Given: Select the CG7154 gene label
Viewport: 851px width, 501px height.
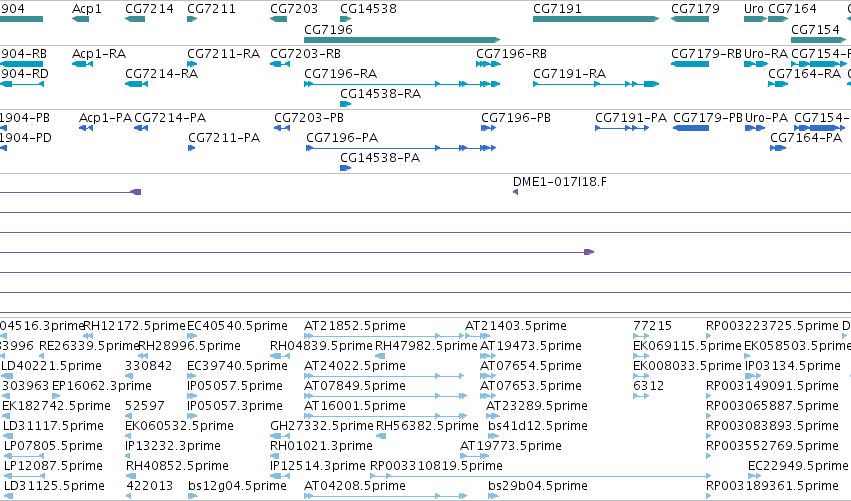Looking at the screenshot, I should coord(815,29).
